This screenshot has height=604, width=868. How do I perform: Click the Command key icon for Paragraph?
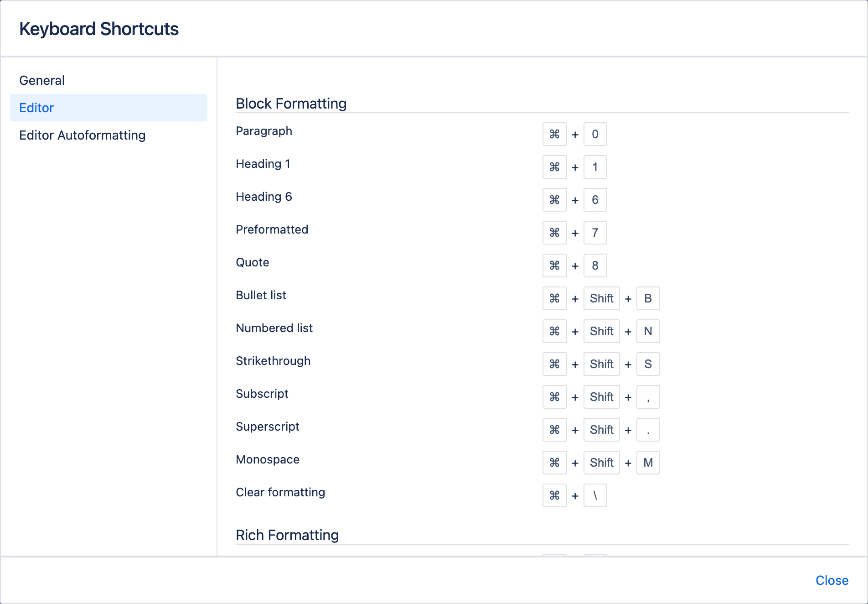click(x=554, y=134)
